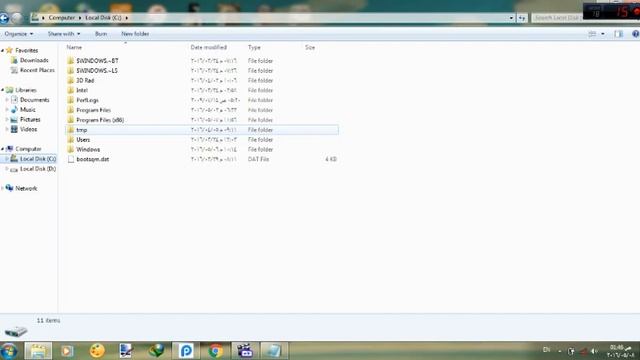Image resolution: width=640 pixels, height=360 pixels.
Task: Click the 3D Rad folder icon
Action: pyautogui.click(x=71, y=80)
